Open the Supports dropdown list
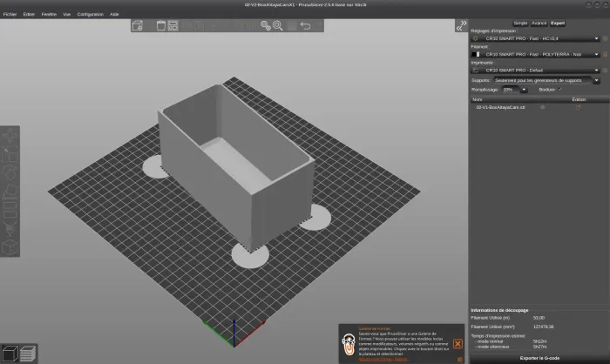The image size is (610, 364). (x=596, y=80)
